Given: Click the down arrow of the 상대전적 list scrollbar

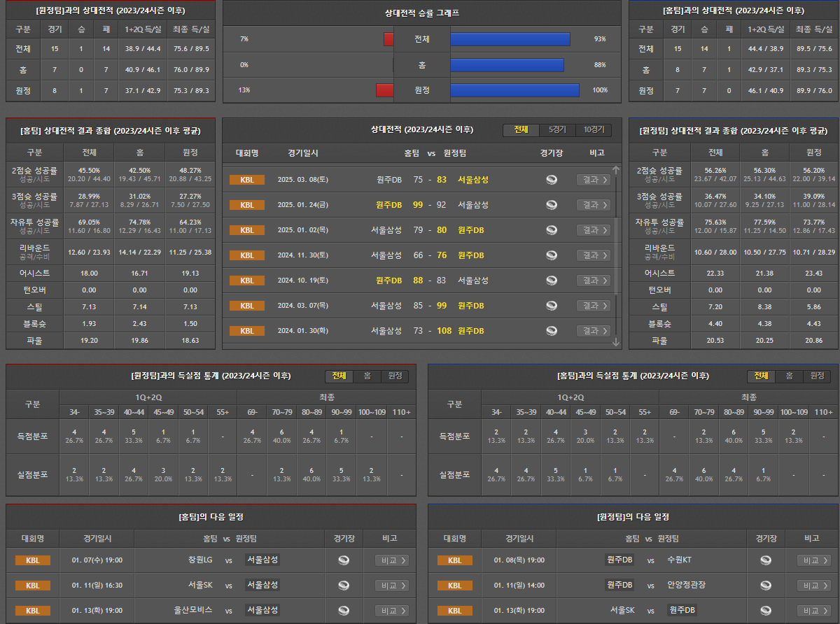Looking at the screenshot, I should tap(616, 342).
